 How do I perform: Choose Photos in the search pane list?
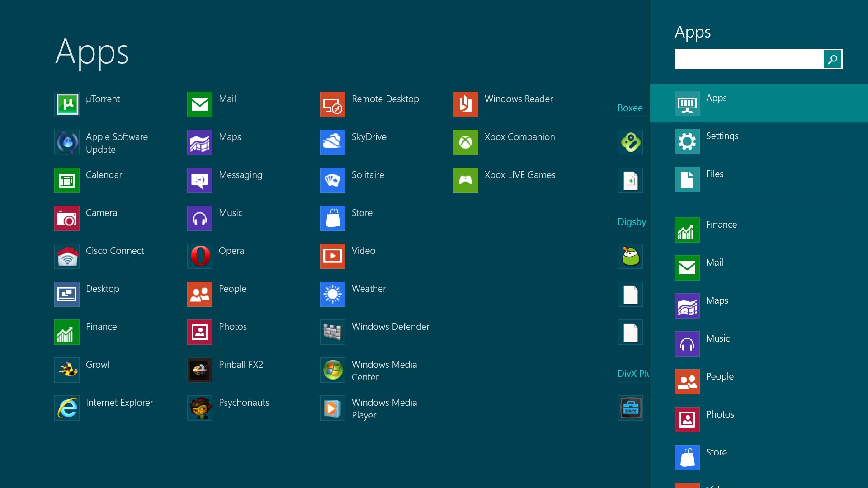[687, 420]
